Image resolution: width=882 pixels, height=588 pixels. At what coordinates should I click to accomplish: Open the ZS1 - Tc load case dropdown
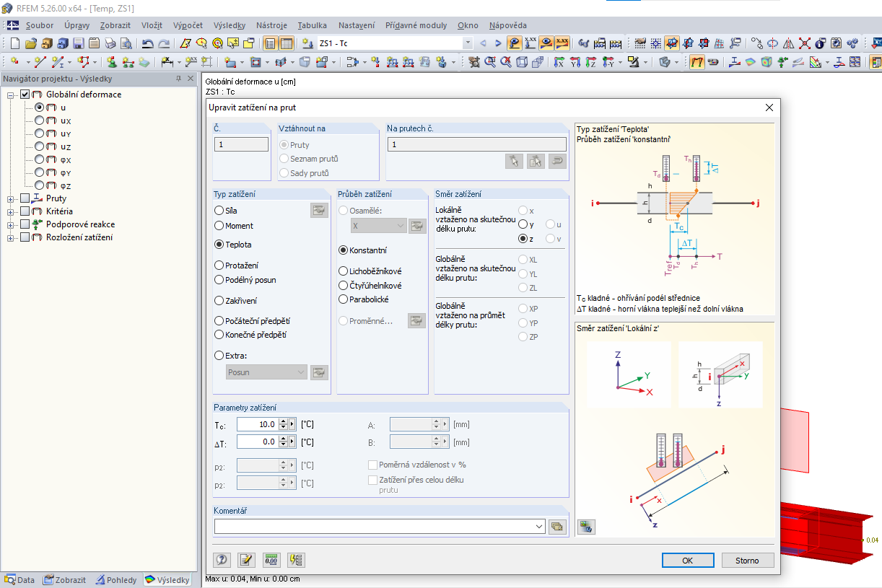tap(467, 43)
